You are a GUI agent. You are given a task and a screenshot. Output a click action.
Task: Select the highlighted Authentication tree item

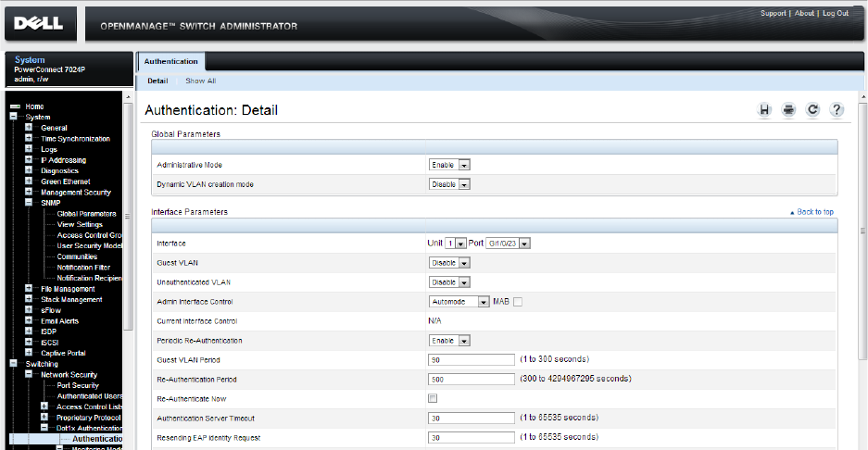coord(97,439)
